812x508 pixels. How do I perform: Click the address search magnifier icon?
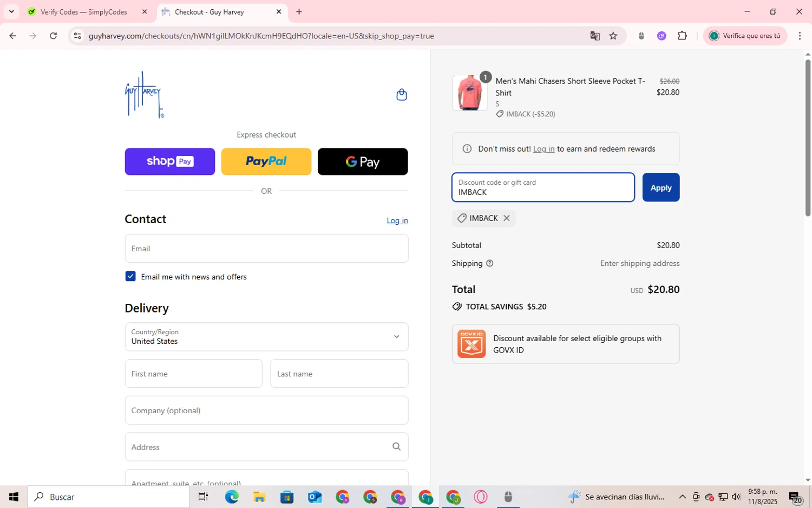pos(396,447)
